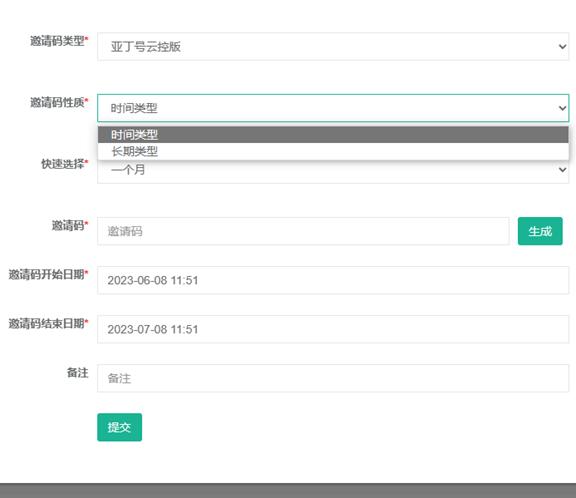Open the 邀请码类型 dropdown showing 亚丁号云控版
This screenshot has height=498, width=576.
[x=333, y=47]
